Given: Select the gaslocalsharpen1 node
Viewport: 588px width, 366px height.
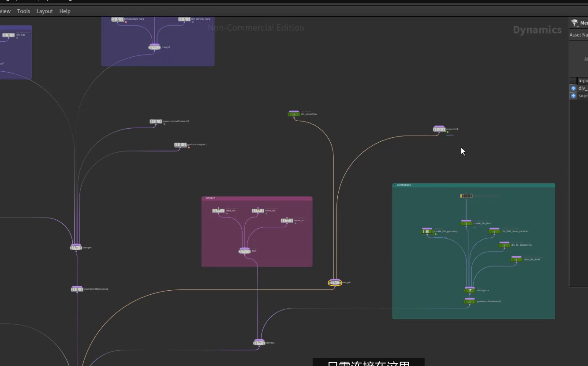Looking at the screenshot, I should (x=180, y=145).
